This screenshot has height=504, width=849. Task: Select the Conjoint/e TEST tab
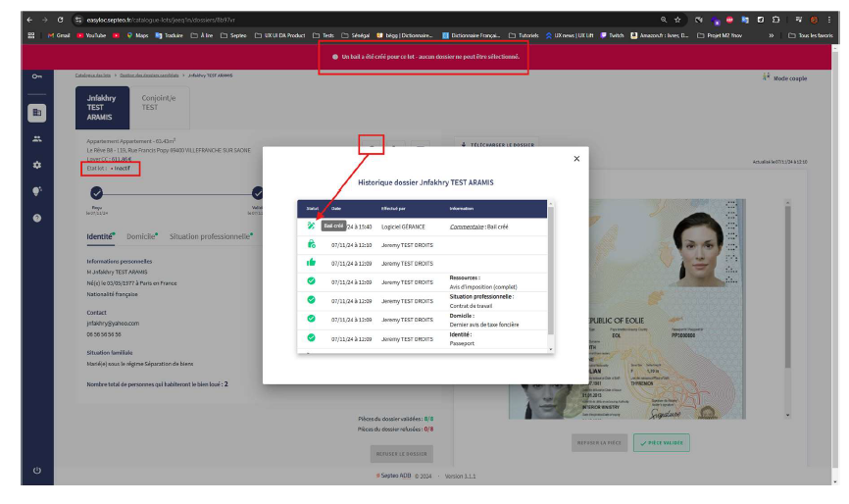[x=159, y=102]
